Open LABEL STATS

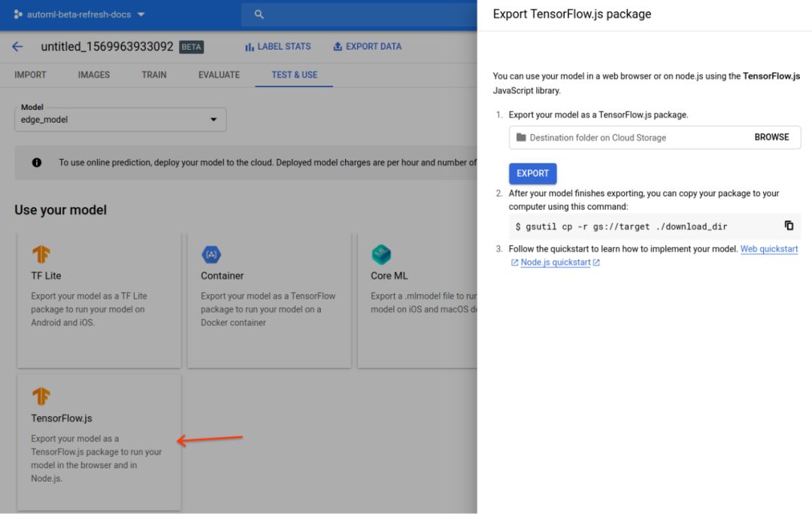(277, 47)
